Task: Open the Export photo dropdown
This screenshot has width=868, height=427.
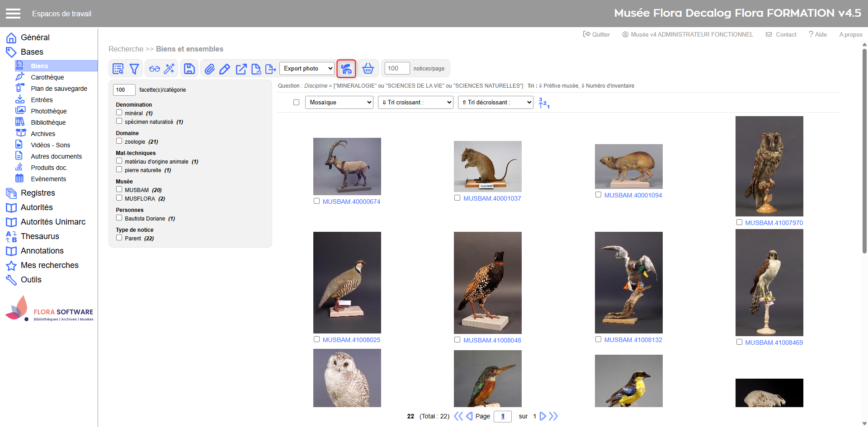Action: tap(307, 69)
